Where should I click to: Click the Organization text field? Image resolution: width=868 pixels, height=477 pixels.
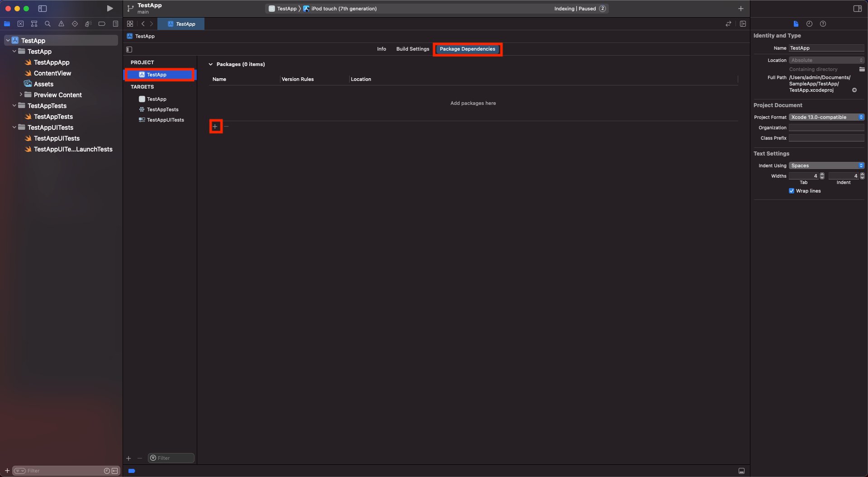[826, 128]
